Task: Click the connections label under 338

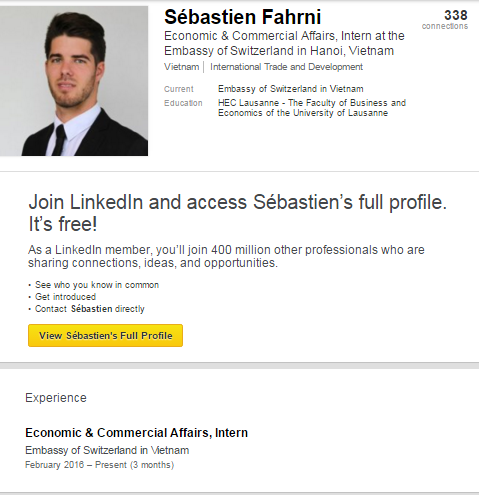Action: point(445,26)
